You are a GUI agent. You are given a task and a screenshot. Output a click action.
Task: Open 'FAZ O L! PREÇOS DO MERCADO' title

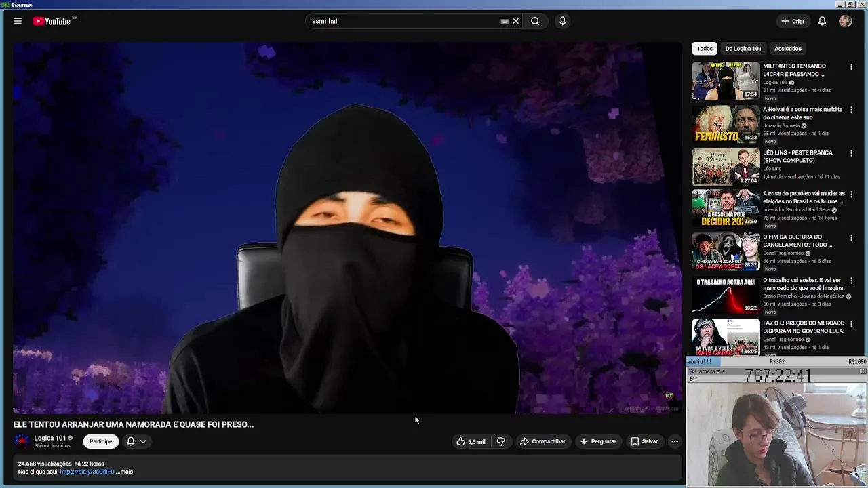point(804,327)
